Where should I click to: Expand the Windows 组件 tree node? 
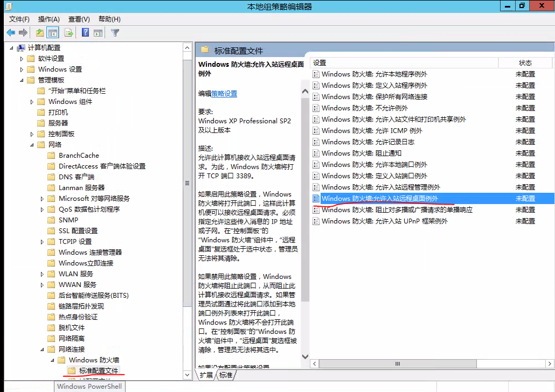pyautogui.click(x=32, y=102)
